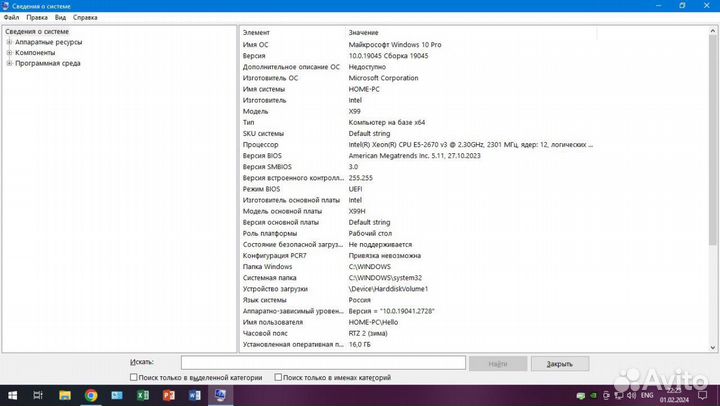Select the Компоненты tree label
This screenshot has width=720, height=406.
click(x=35, y=52)
